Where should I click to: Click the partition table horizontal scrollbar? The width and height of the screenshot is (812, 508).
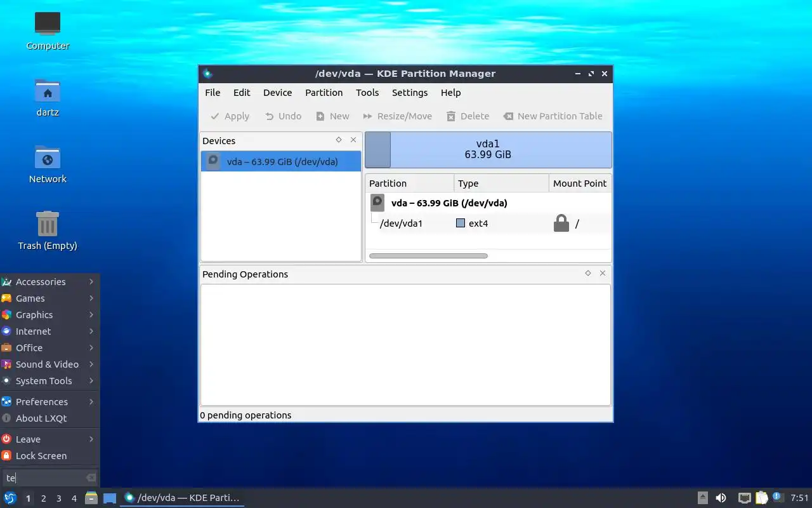(428, 256)
